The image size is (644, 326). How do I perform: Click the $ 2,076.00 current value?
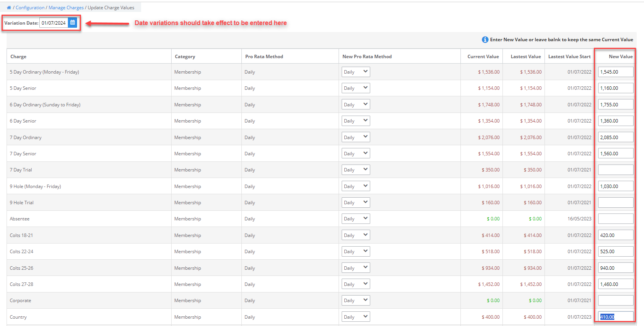pos(489,138)
